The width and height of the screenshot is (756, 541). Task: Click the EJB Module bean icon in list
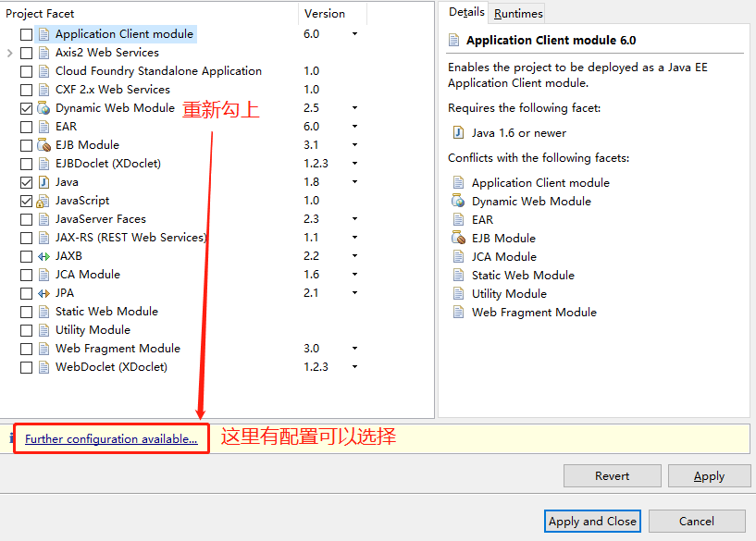(x=43, y=145)
